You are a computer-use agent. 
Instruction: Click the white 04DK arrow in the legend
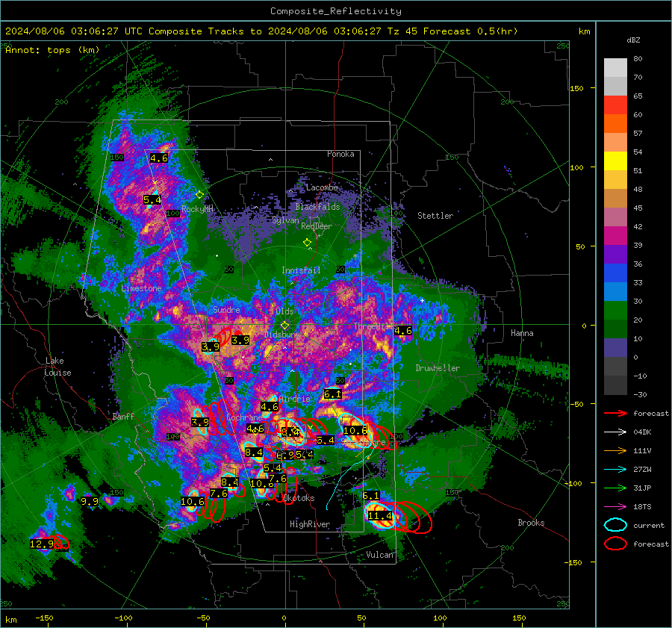tap(615, 432)
